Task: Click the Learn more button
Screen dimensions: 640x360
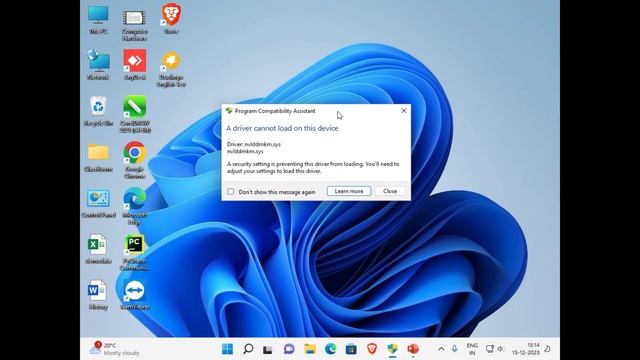Action: (349, 191)
